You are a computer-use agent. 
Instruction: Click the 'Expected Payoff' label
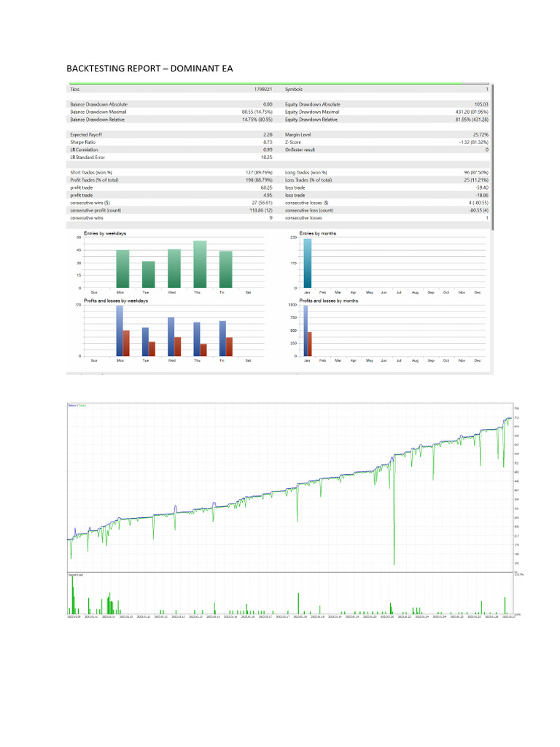click(x=86, y=135)
